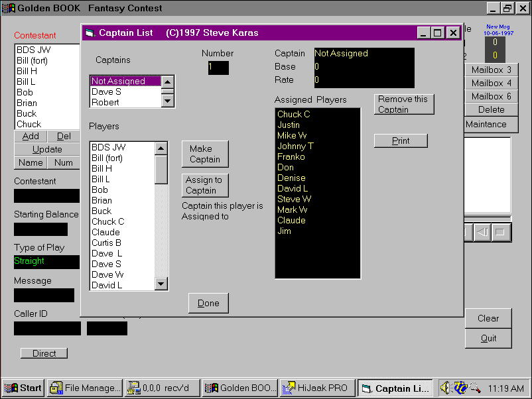This screenshot has width=532, height=399.
Task: Click the Make Captain button
Action: (205, 154)
